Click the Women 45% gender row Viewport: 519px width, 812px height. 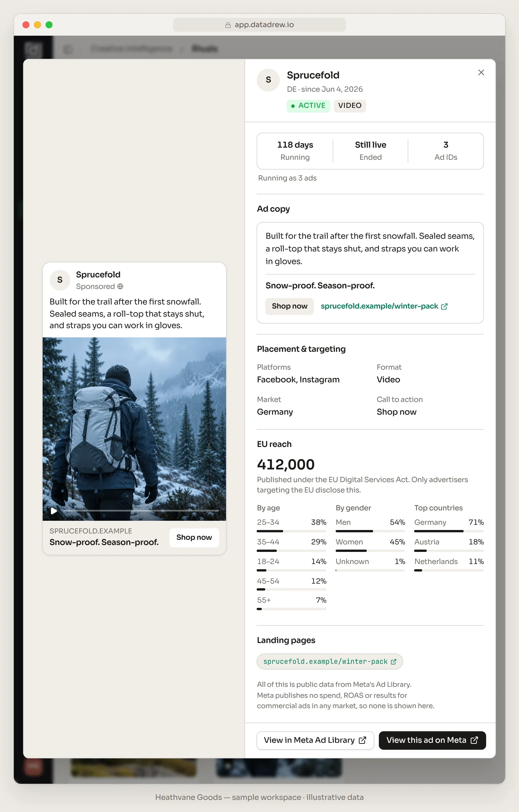(x=370, y=545)
